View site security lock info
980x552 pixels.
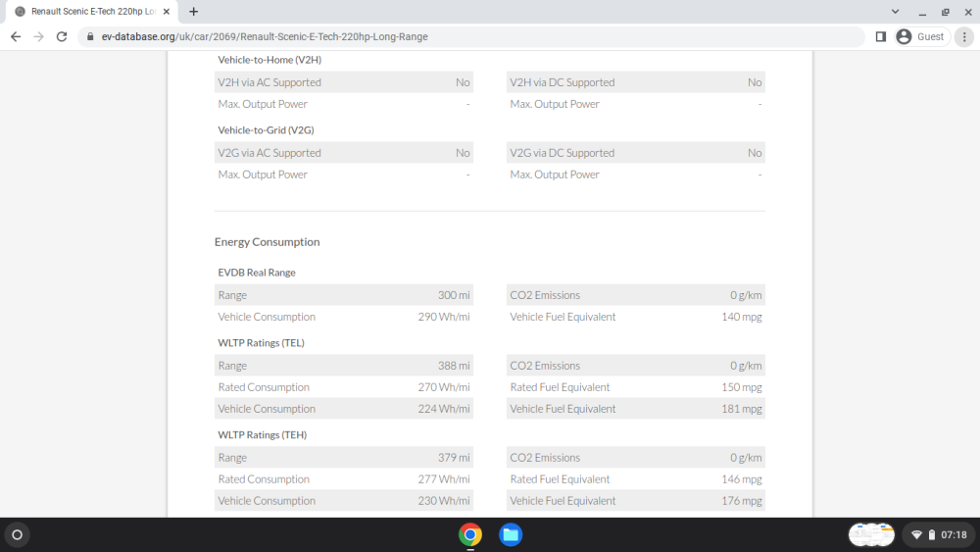click(90, 37)
